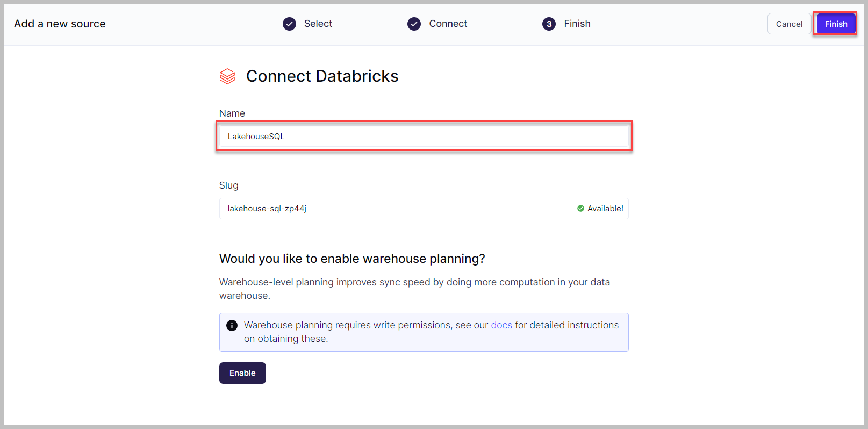868x429 pixels.
Task: Go back to the Select step label
Action: pyautogui.click(x=318, y=24)
